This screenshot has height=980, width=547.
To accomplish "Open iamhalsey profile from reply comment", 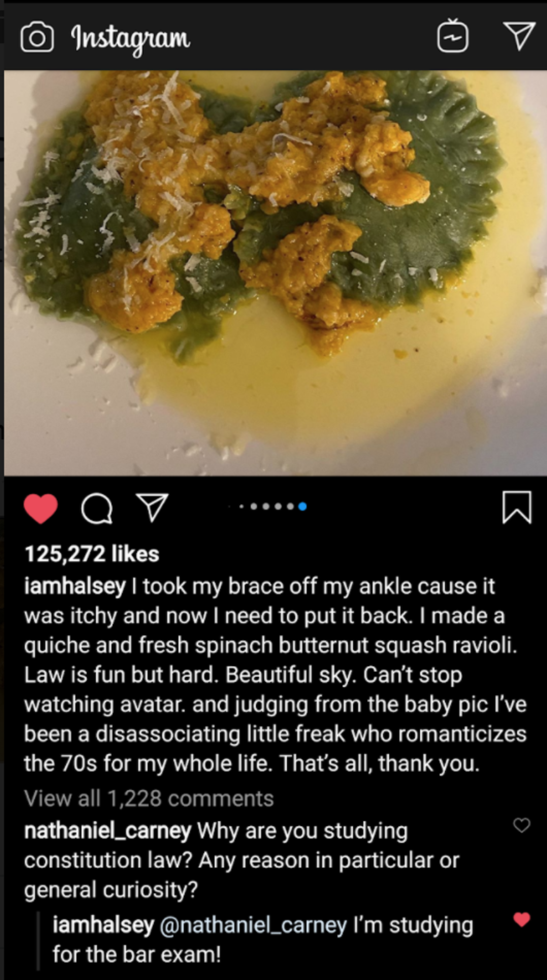I will pos(103,925).
